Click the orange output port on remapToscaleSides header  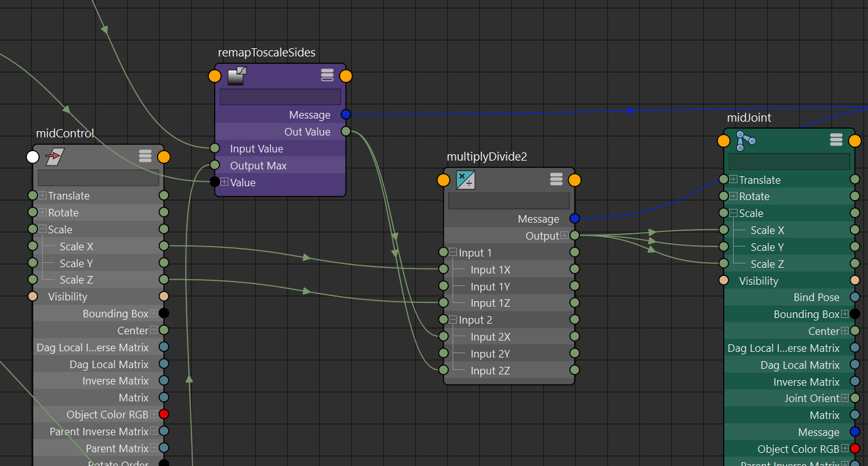coord(345,77)
